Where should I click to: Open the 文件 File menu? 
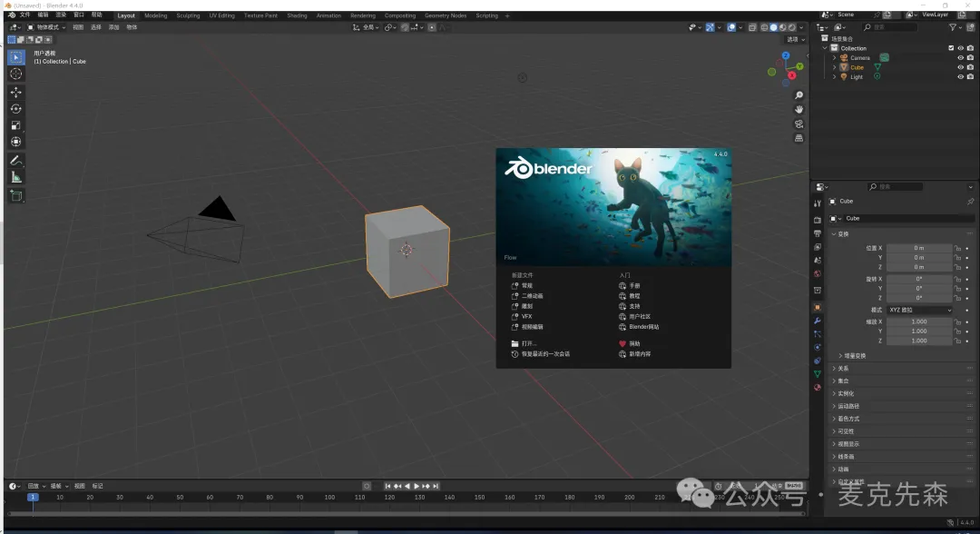pyautogui.click(x=25, y=15)
